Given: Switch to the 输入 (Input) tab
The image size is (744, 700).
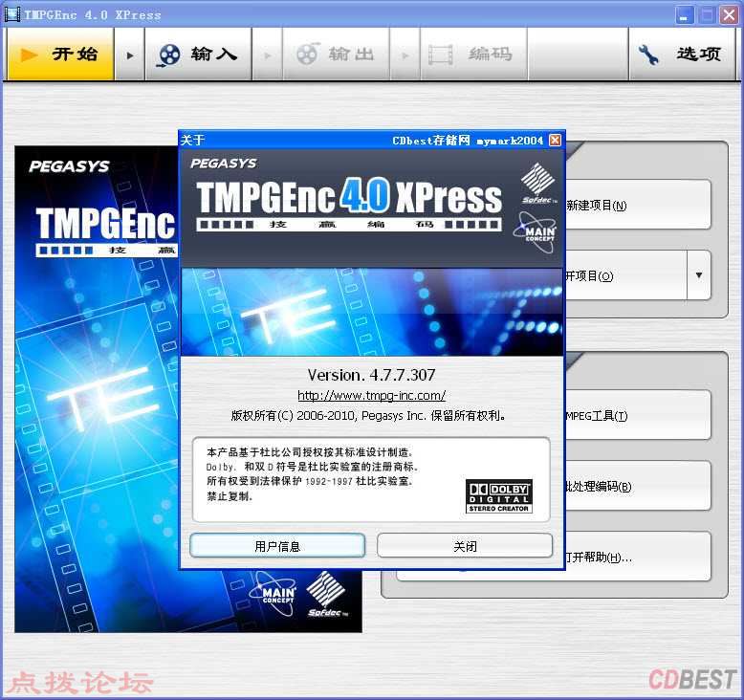Looking at the screenshot, I should [198, 55].
